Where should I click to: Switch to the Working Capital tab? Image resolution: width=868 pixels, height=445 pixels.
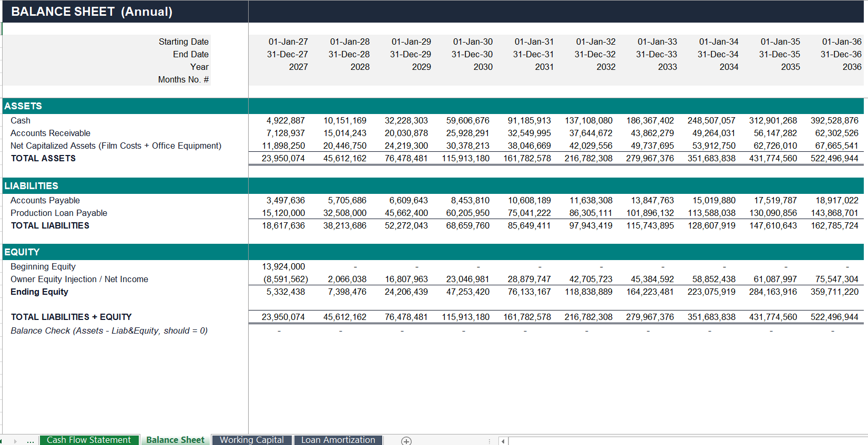tap(252, 440)
